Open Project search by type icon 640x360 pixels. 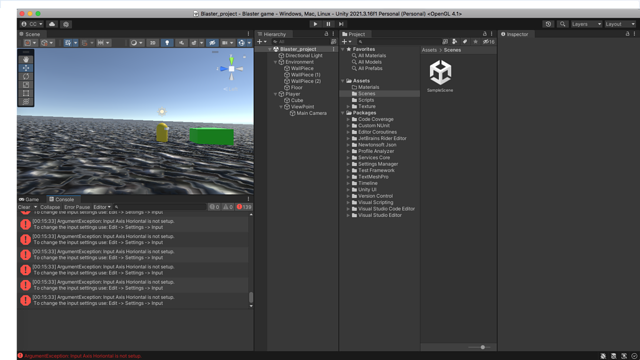[x=454, y=42]
